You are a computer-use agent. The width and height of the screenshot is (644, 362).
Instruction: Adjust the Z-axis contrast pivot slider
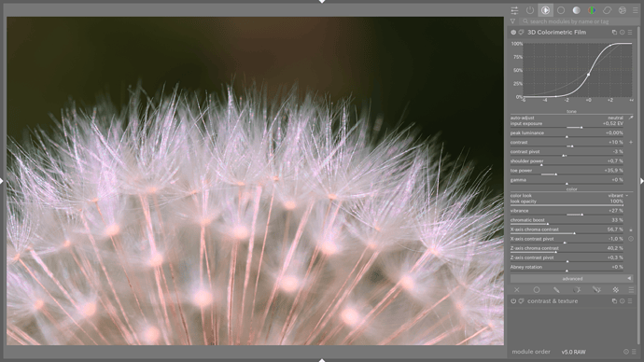[x=567, y=259]
